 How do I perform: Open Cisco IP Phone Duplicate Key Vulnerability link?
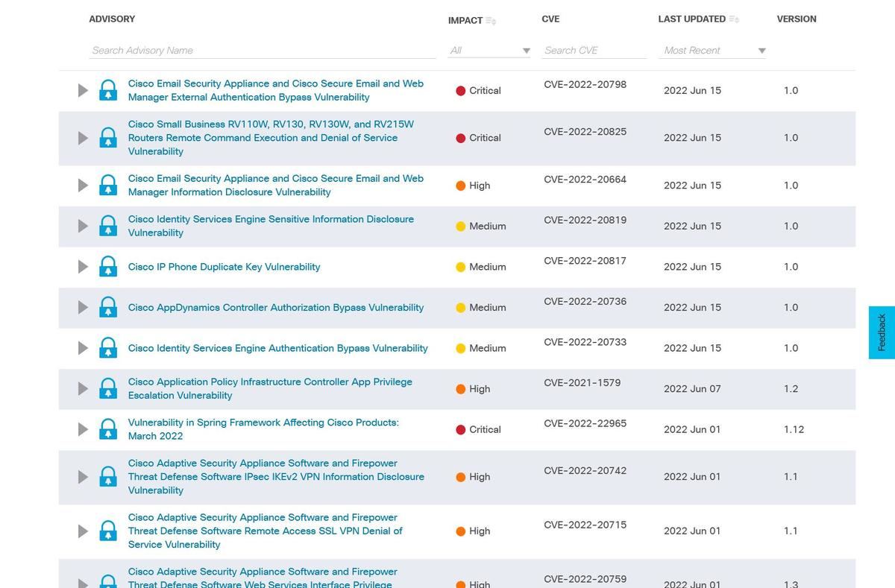[224, 267]
